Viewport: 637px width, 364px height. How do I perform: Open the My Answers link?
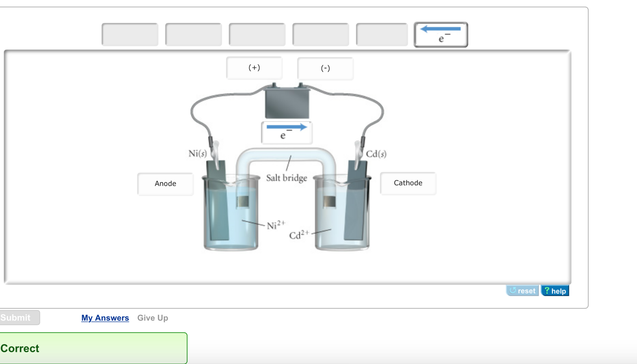pos(105,318)
